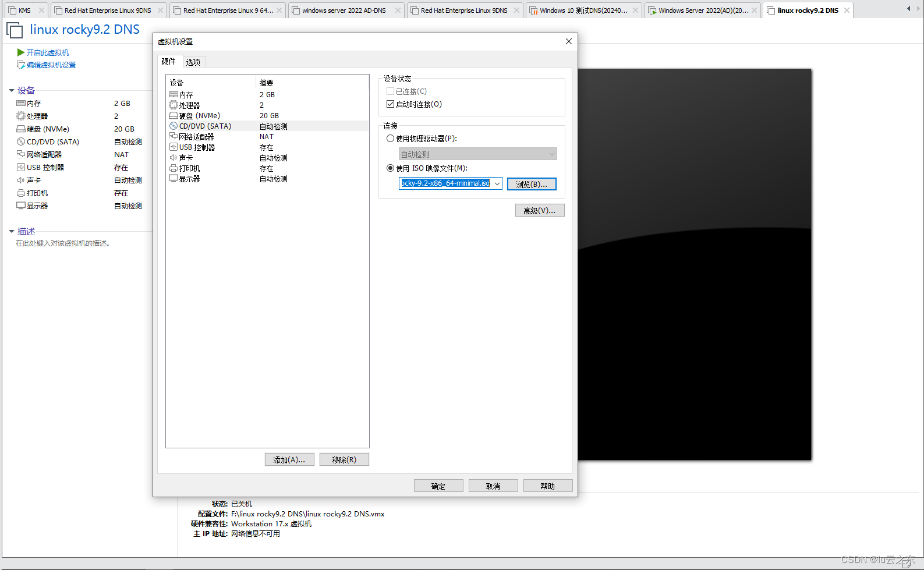The height and width of the screenshot is (570, 924).
Task: Click processor icon in dialog device list
Action: pyautogui.click(x=173, y=105)
